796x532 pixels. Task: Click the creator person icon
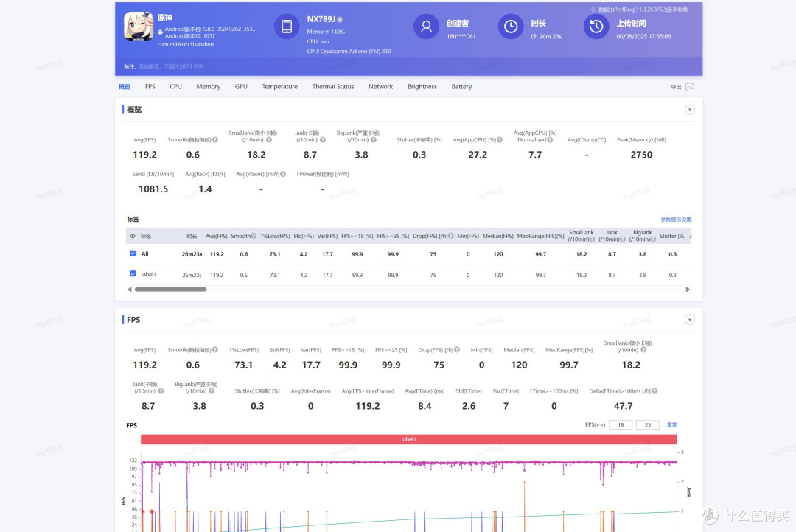tap(427, 27)
